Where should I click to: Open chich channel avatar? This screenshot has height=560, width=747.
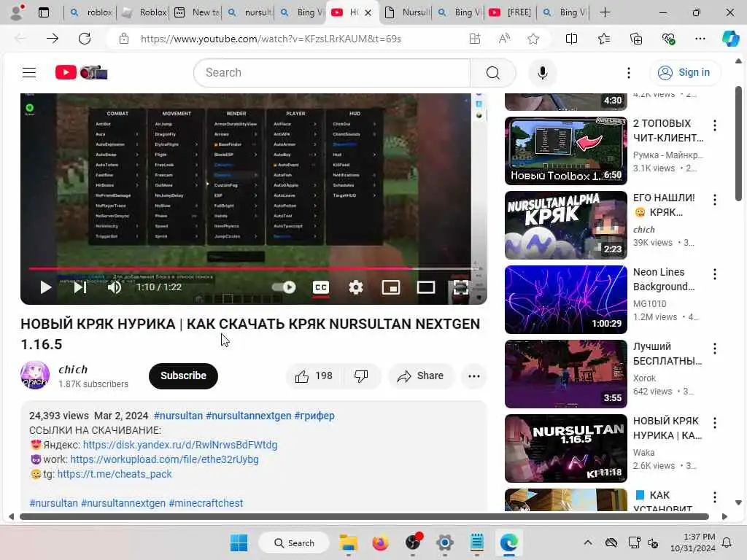[35, 376]
